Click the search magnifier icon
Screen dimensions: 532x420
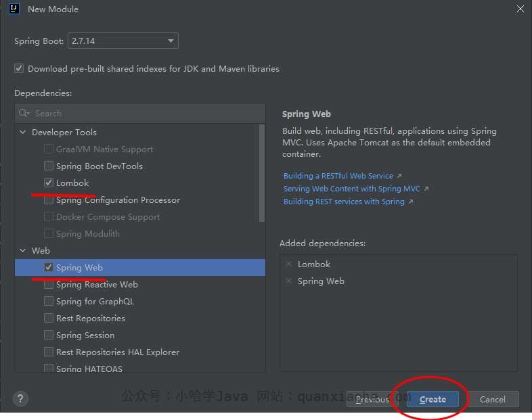(x=24, y=113)
